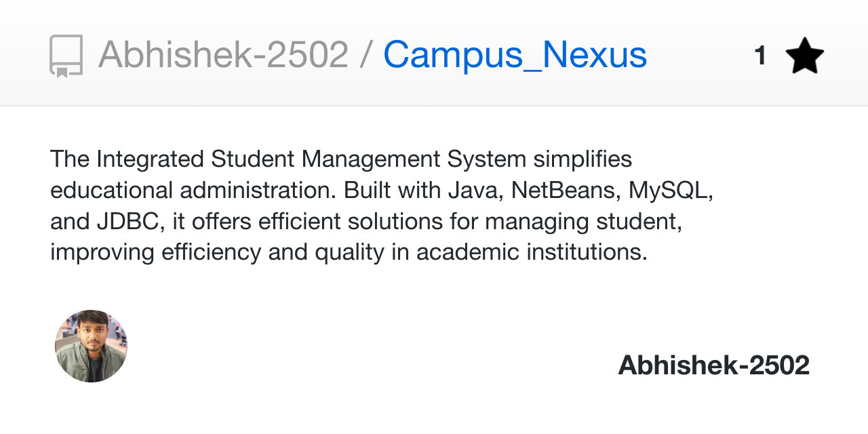Viewport: 868px width, 434px height.
Task: Click the circular avatar photo
Action: click(x=90, y=345)
